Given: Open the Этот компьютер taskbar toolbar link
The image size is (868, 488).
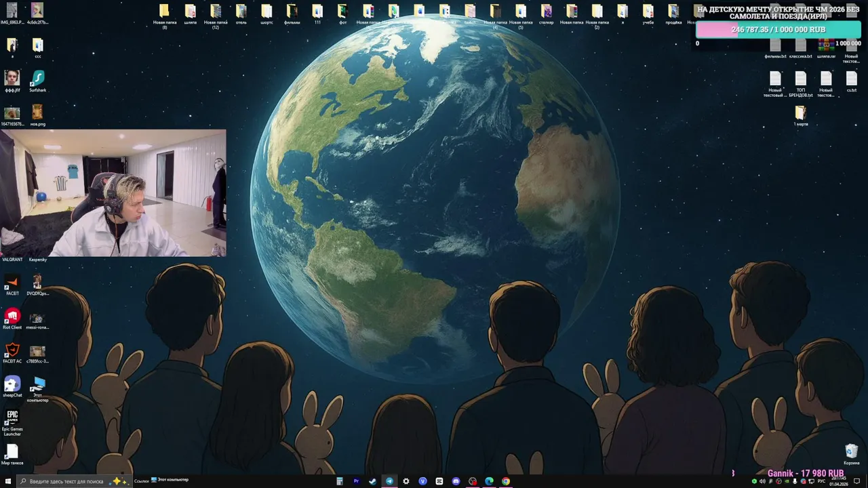Looking at the screenshot, I should (170, 481).
